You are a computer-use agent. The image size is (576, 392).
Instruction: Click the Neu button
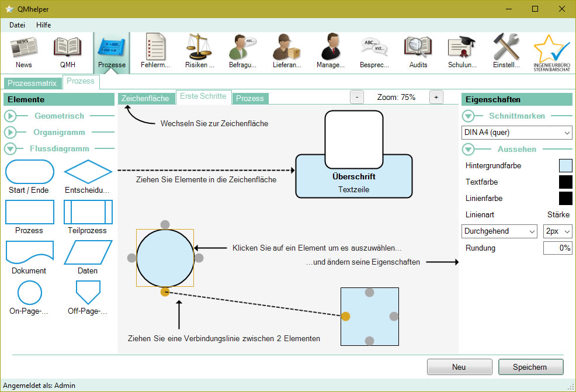pyautogui.click(x=459, y=367)
